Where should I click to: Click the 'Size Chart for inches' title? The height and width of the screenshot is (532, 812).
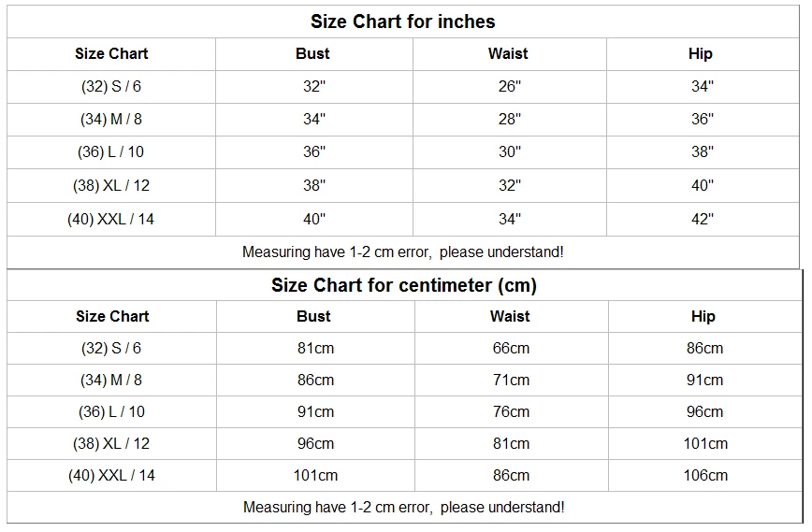click(x=403, y=22)
